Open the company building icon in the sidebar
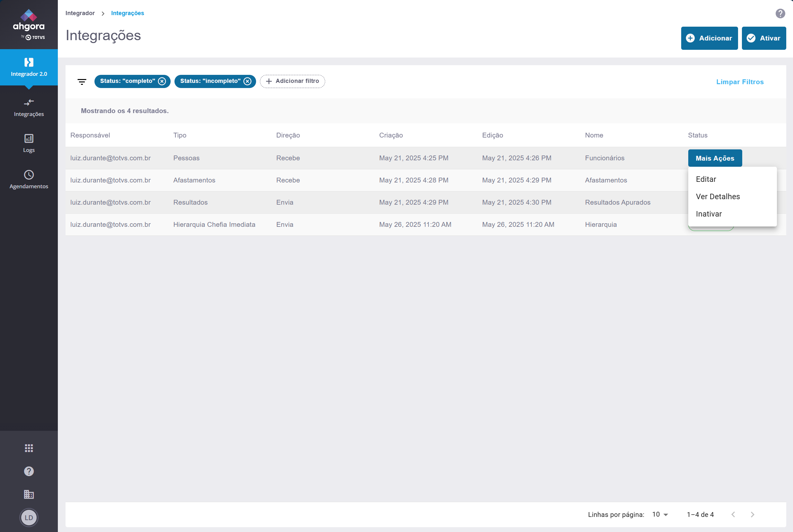 click(29, 494)
